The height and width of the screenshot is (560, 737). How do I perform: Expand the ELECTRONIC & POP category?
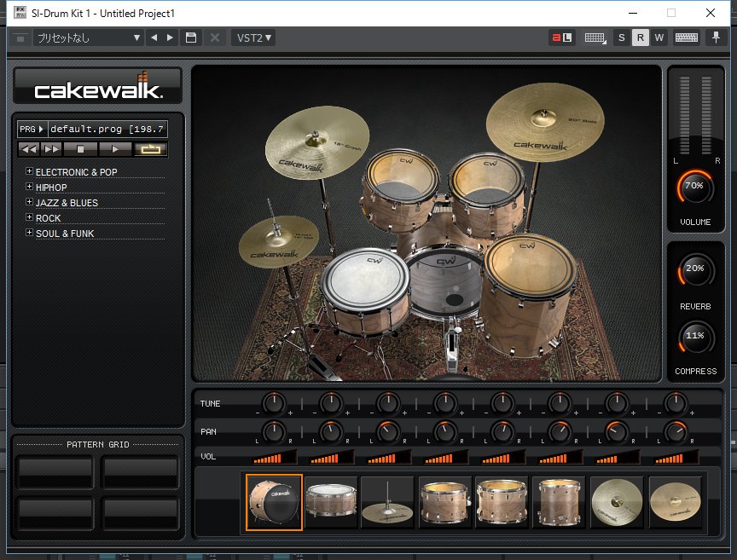pos(29,171)
